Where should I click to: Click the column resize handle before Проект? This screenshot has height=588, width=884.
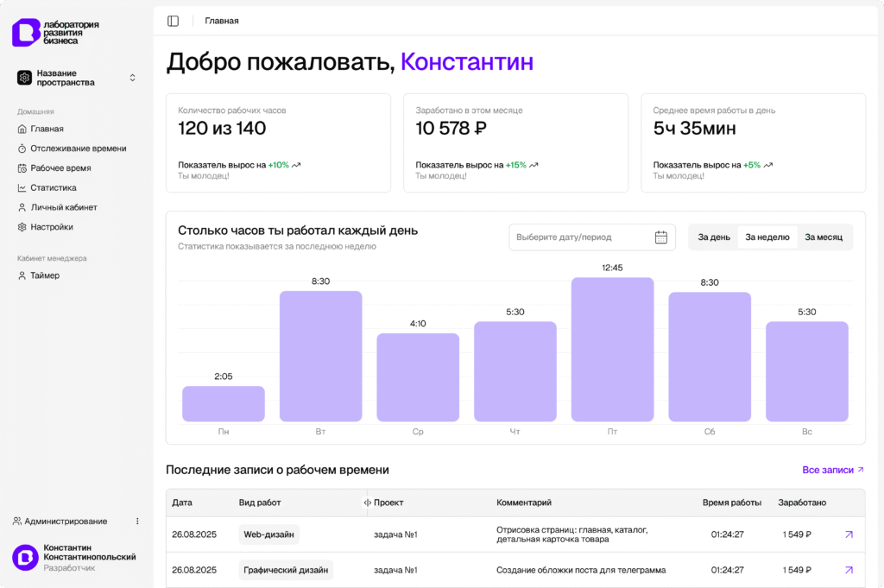click(x=368, y=503)
